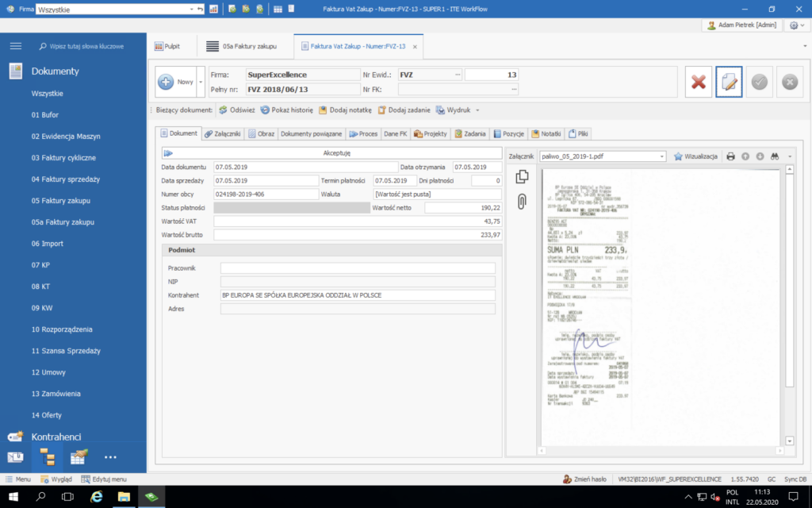Screen dimensions: 812x508
Task: Click Zmień hasło in the status bar
Action: (586, 479)
